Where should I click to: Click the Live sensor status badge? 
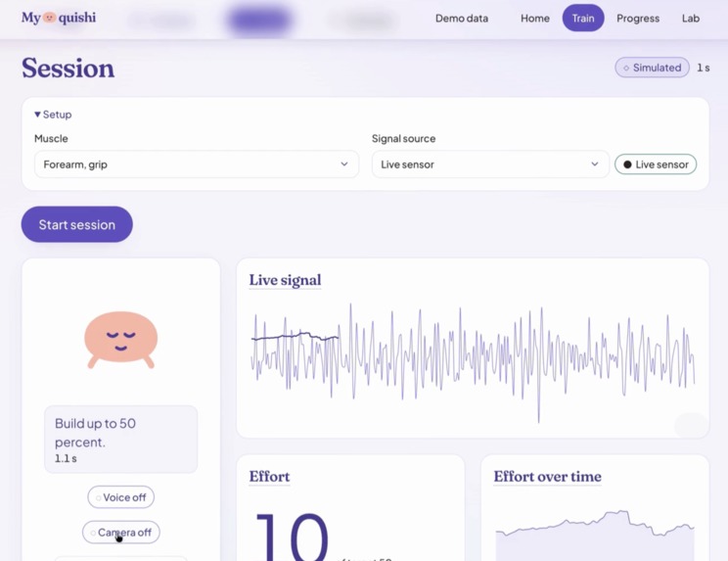pyautogui.click(x=656, y=164)
